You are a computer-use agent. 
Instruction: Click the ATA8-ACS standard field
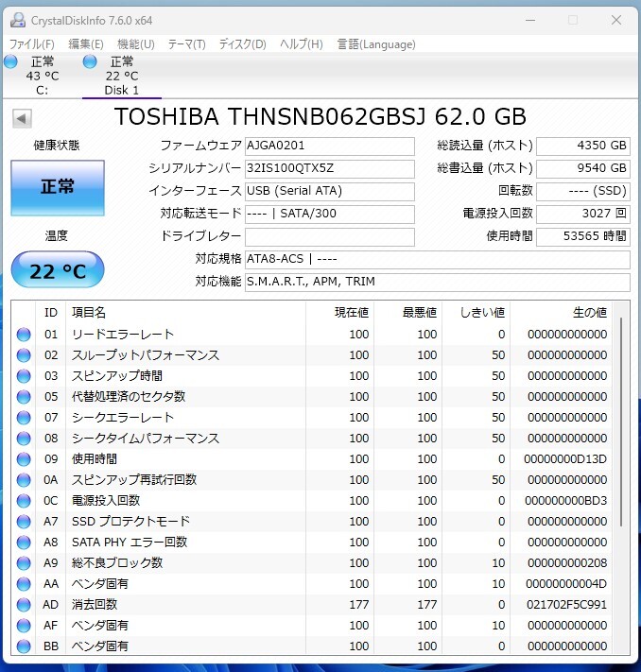pos(438,260)
